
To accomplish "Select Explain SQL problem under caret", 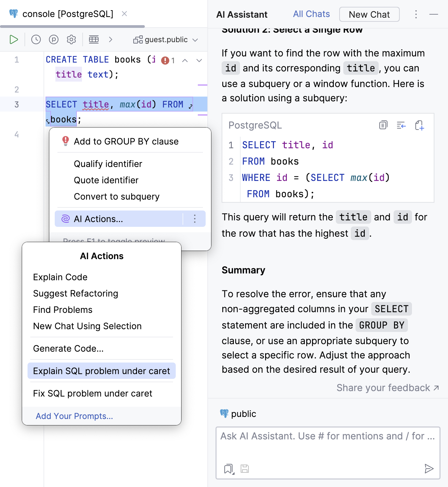I will tap(101, 371).
